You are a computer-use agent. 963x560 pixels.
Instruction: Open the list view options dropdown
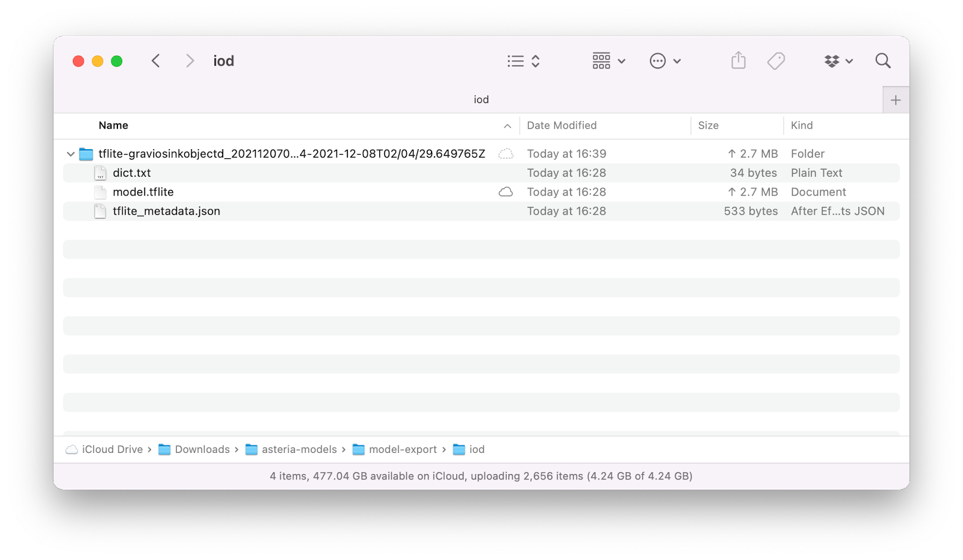[522, 61]
